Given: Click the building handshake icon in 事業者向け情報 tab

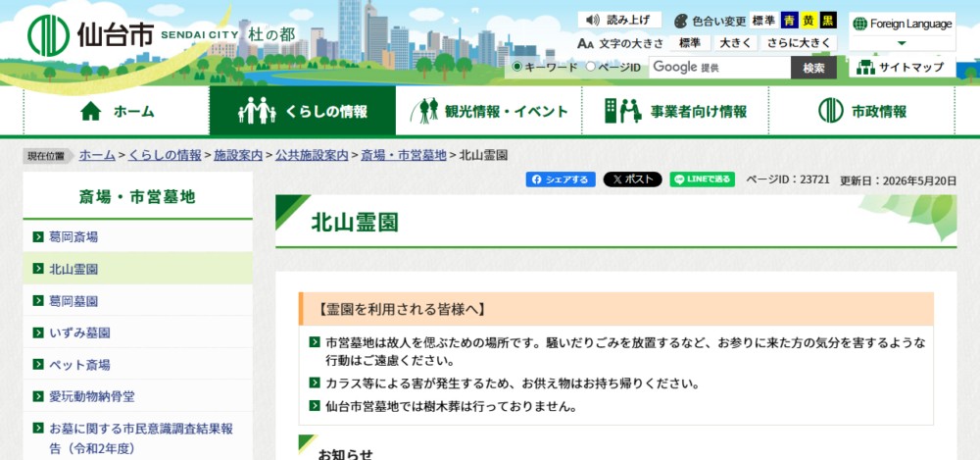Looking at the screenshot, I should pyautogui.click(x=623, y=111).
